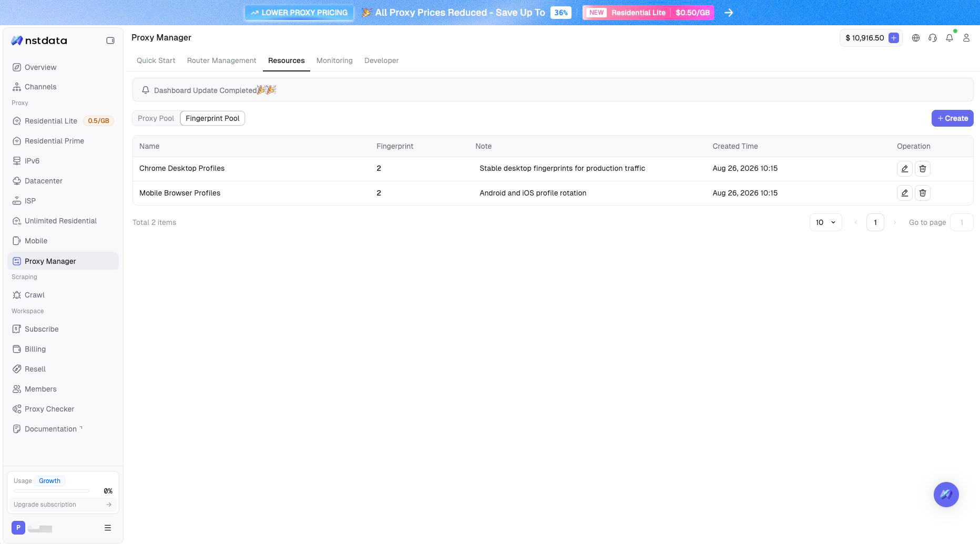
Task: Click Upgrade subscription link
Action: point(63,505)
